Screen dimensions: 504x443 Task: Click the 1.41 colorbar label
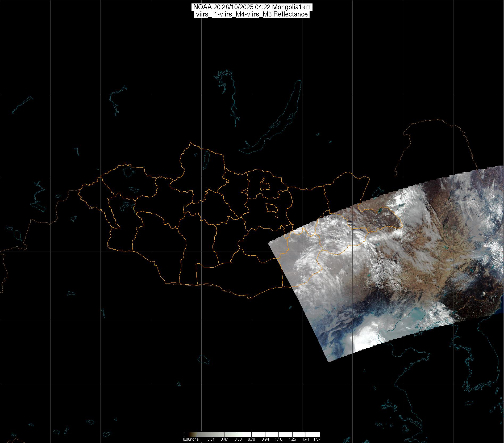[306, 439]
